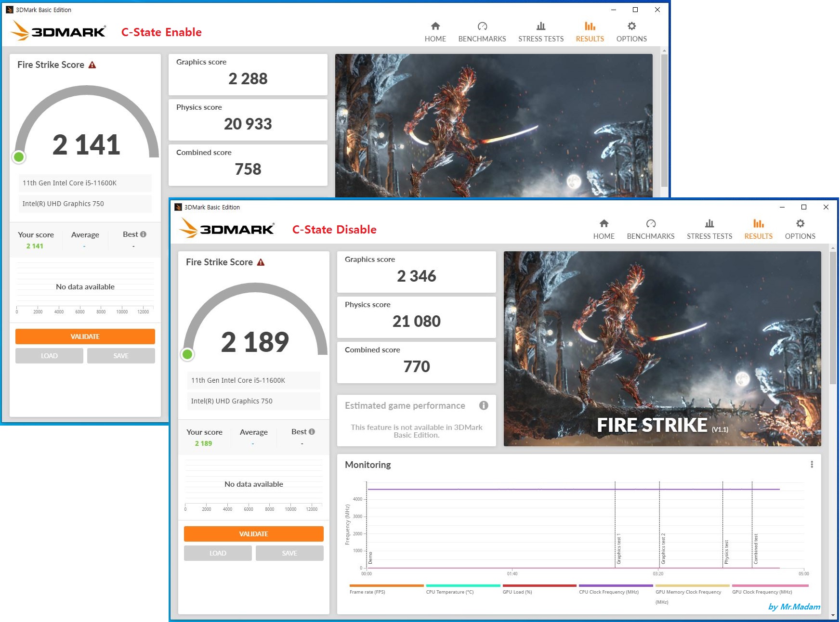
Task: Select RESULTS in the C-State Disable window
Action: [758, 229]
